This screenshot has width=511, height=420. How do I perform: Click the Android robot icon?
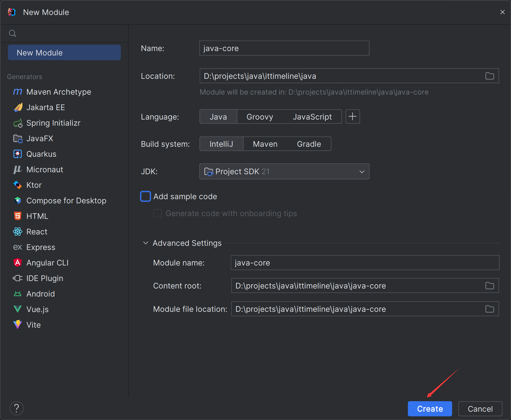coord(18,294)
